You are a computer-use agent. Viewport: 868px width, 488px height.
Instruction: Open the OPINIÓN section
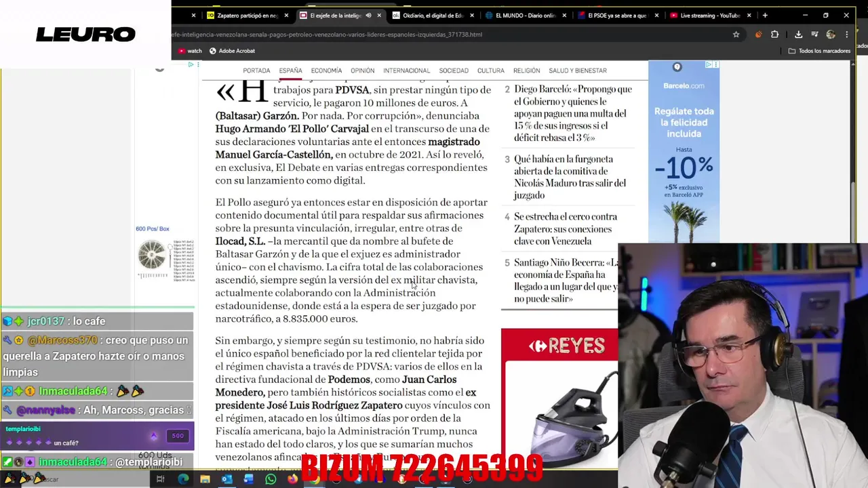pos(362,70)
